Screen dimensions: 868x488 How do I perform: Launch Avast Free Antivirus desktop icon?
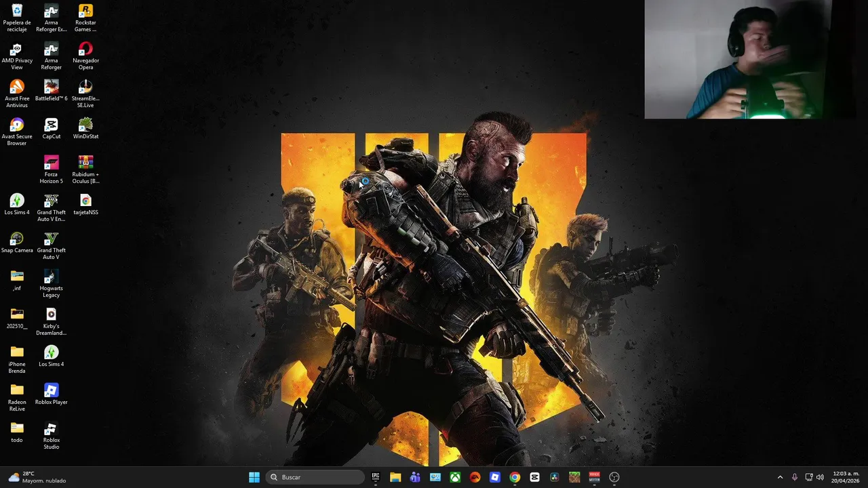17,94
